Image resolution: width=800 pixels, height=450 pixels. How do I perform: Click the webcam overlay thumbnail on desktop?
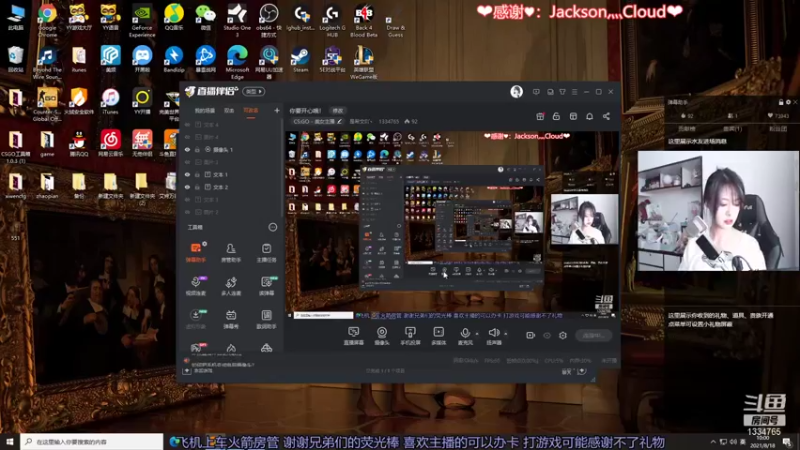[x=718, y=211]
